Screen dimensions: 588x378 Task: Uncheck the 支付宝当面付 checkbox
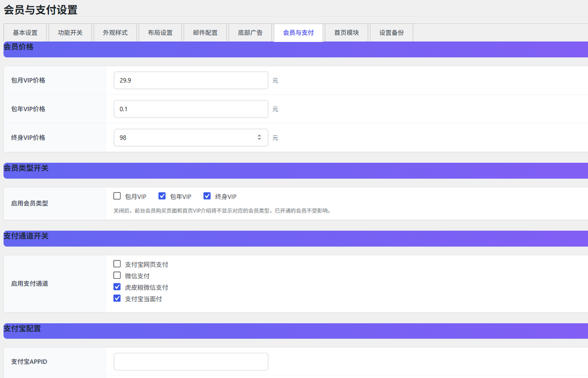point(117,298)
